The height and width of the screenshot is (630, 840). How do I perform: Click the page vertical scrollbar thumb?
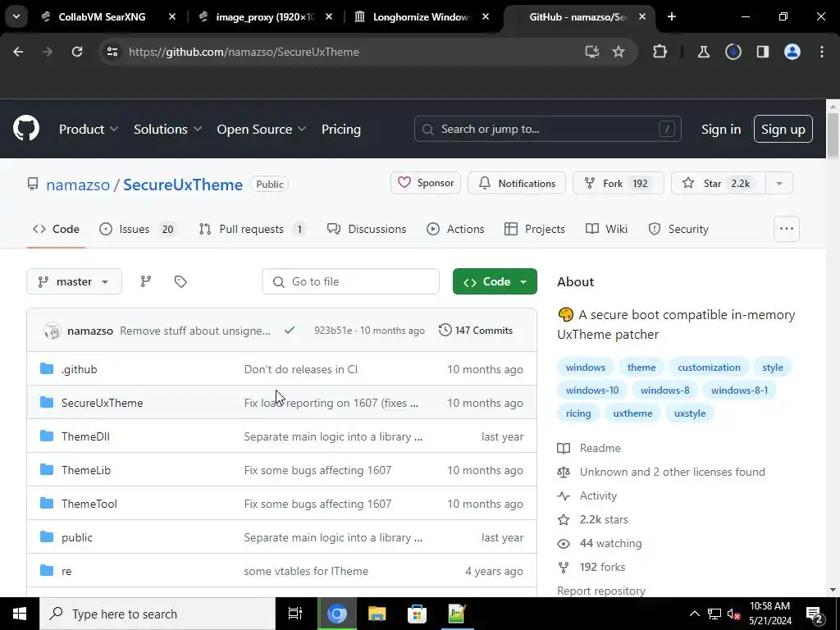[x=833, y=137]
